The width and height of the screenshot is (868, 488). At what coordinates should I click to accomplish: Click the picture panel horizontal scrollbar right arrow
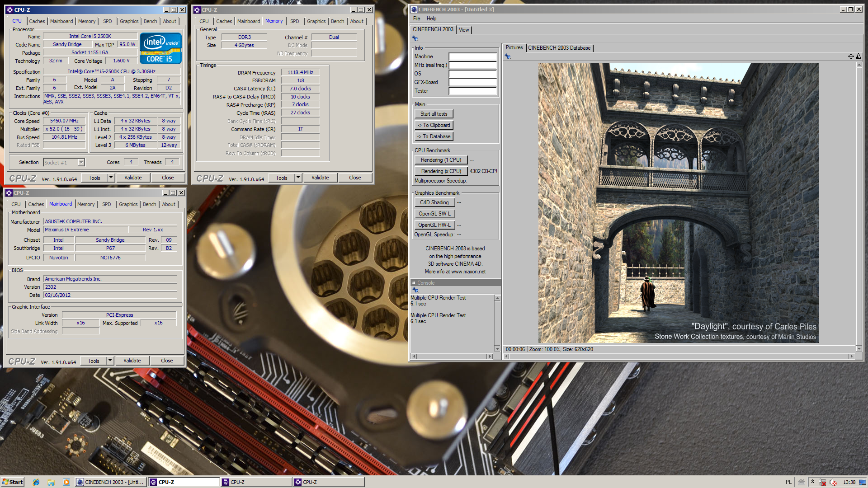pos(852,356)
